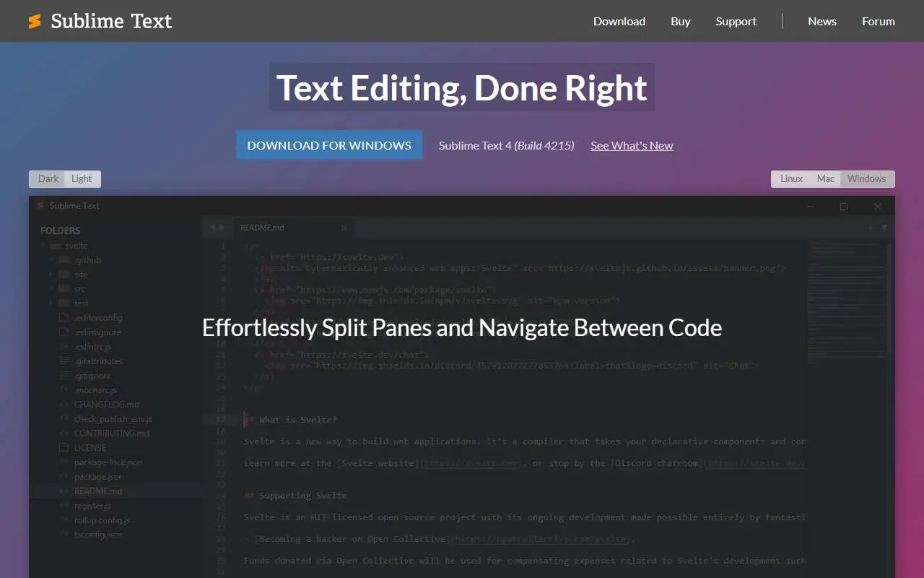This screenshot has width=924, height=578.
Task: Click the .github folder icon in sidebar
Action: pyautogui.click(x=64, y=260)
